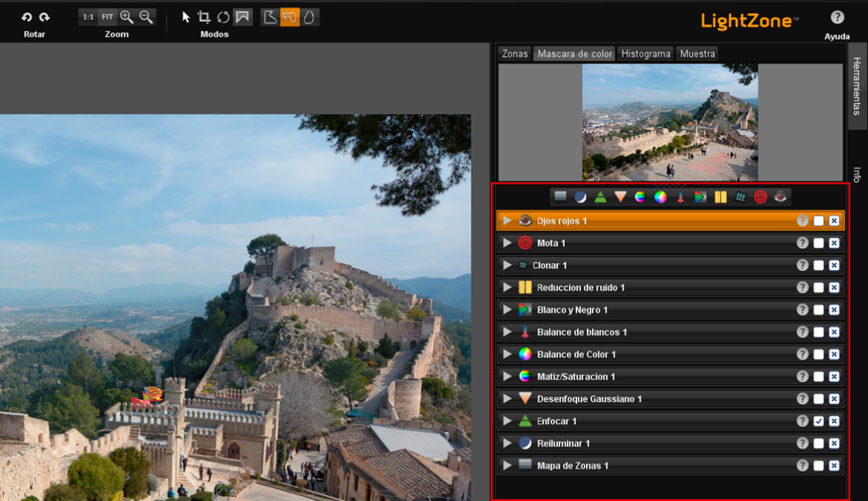Expand the Ojos rojos 1 tool settings
The width and height of the screenshot is (868, 501).
click(507, 220)
